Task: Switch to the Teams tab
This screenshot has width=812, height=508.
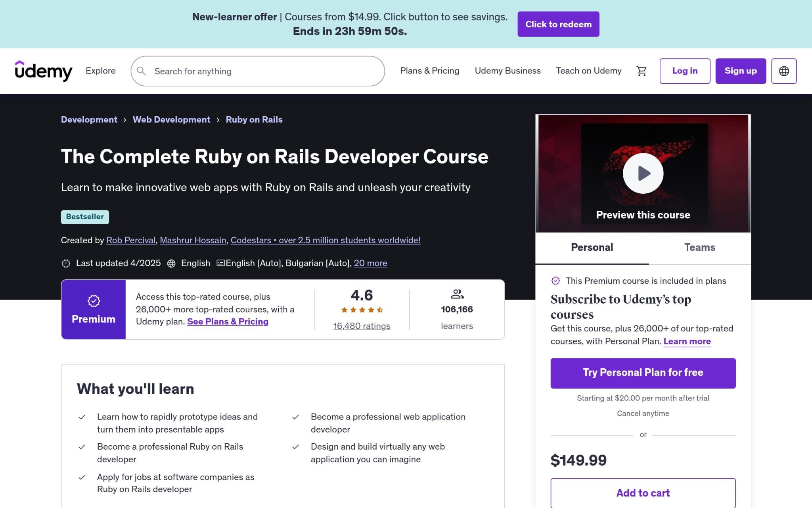Action: 700,248
